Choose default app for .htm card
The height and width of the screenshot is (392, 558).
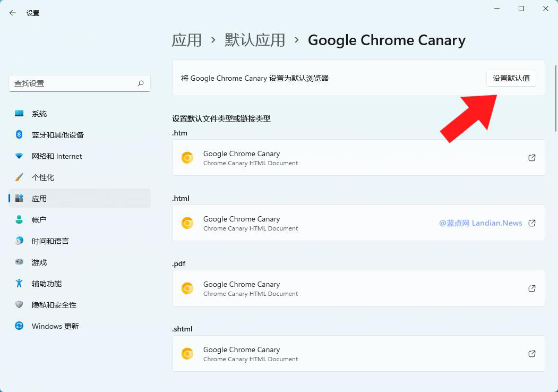coord(358,157)
